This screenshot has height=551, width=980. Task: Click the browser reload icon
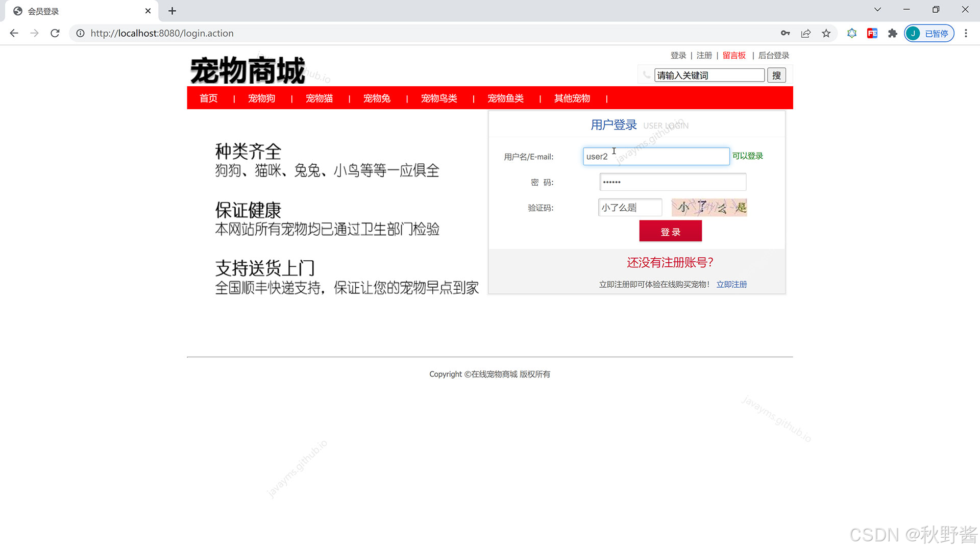(55, 33)
